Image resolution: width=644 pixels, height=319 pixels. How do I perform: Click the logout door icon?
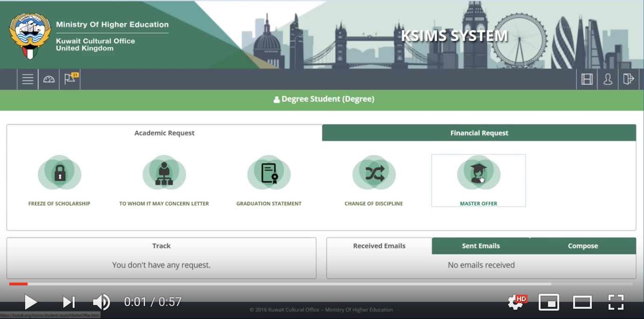(629, 79)
